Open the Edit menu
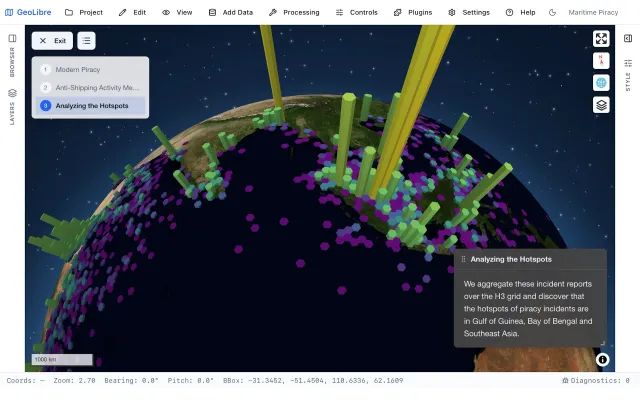The image size is (640, 402). [132, 12]
